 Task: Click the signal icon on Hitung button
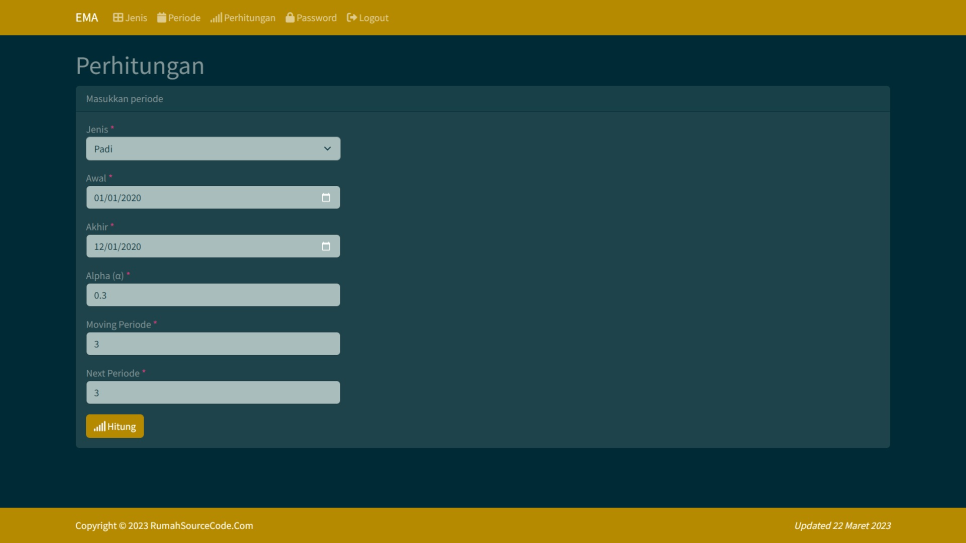[x=100, y=427]
